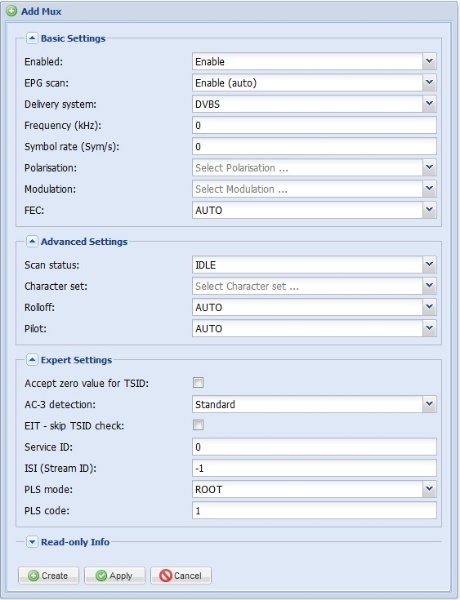The height and width of the screenshot is (600, 460).
Task: Click the Create button
Action: 48,576
